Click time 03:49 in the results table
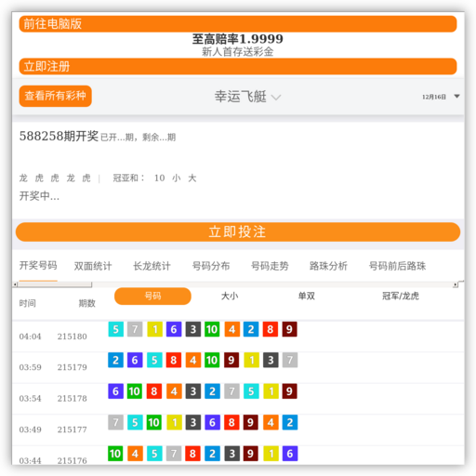 click(x=30, y=430)
